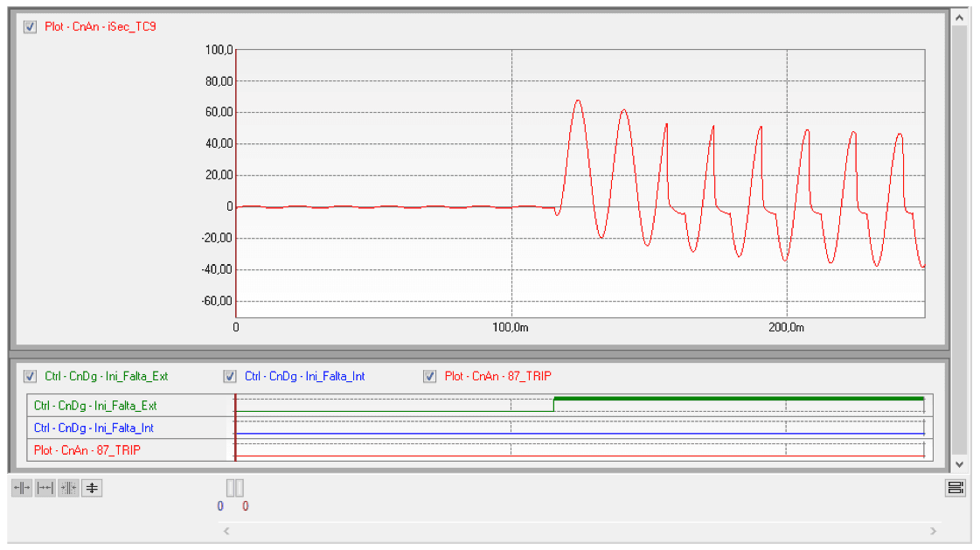
Task: Click the horizontal scrollbar right arrow
Action: [x=933, y=531]
